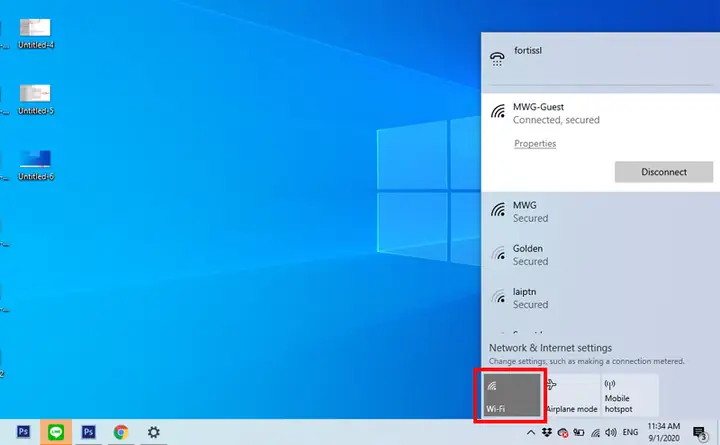Open LINE app in taskbar
This screenshot has width=720, height=445.
pyautogui.click(x=56, y=432)
